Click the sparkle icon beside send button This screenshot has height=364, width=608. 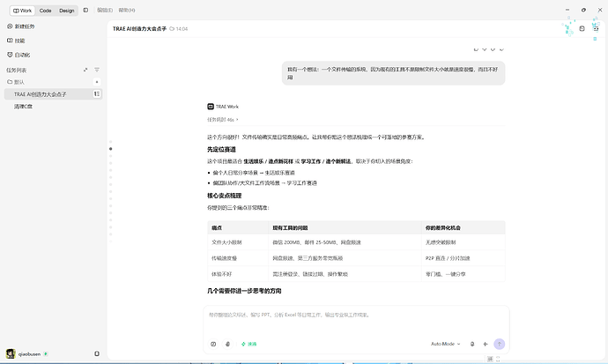pos(486,344)
